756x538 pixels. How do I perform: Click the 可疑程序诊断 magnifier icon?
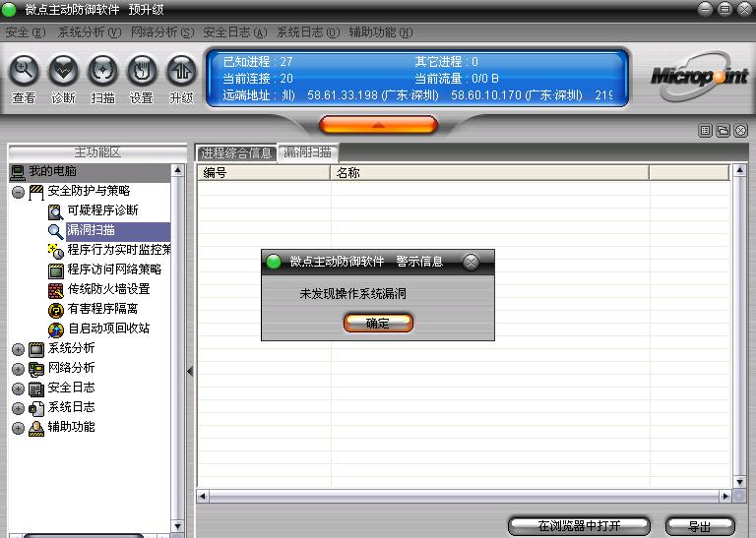tap(55, 211)
